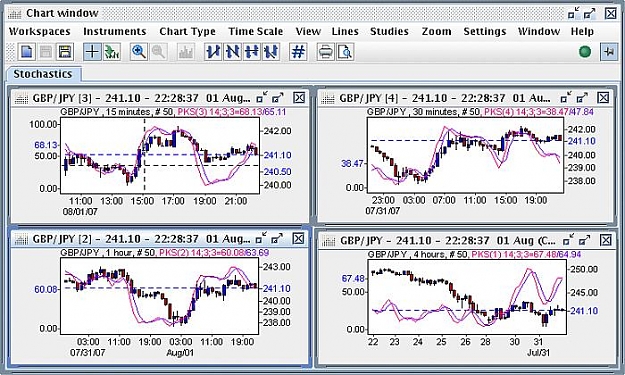Click the grayed zoom out magnifier

[x=158, y=52]
